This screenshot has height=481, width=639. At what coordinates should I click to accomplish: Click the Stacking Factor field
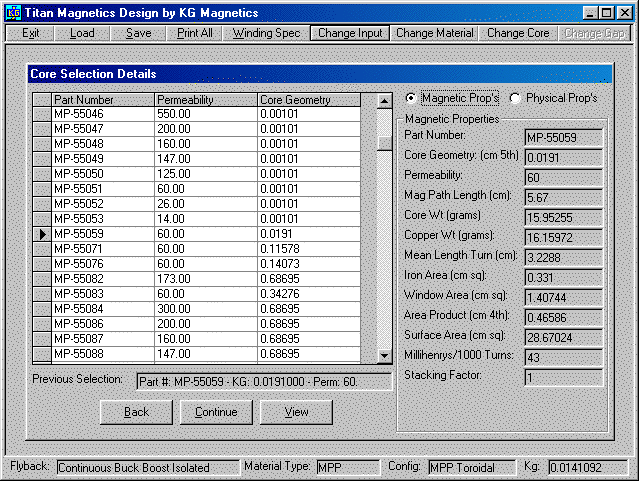pyautogui.click(x=564, y=377)
